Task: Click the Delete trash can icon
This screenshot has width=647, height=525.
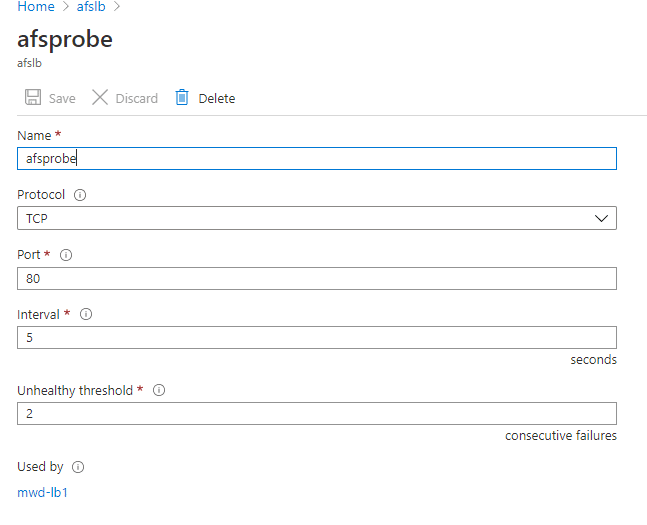Action: pos(182,97)
